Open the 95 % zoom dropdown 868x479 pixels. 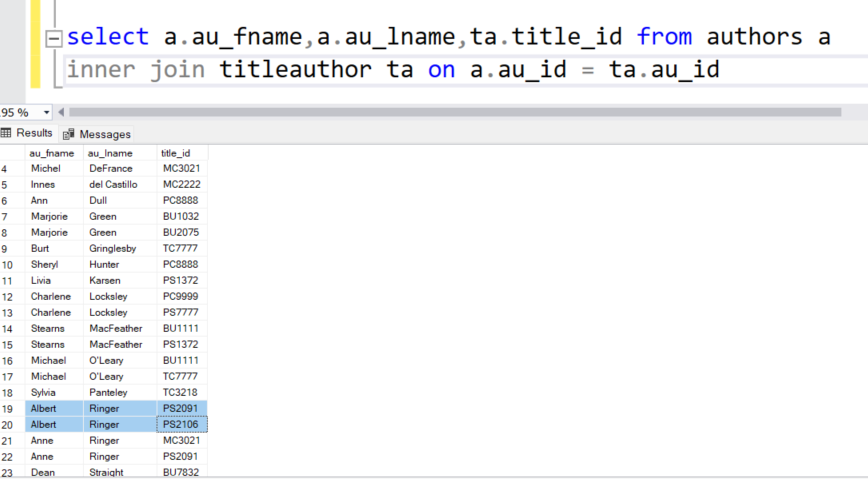coord(46,112)
